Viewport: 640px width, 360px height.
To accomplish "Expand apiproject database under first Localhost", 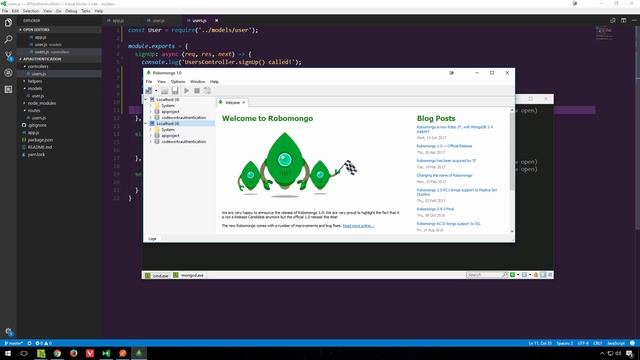I will click(151, 111).
